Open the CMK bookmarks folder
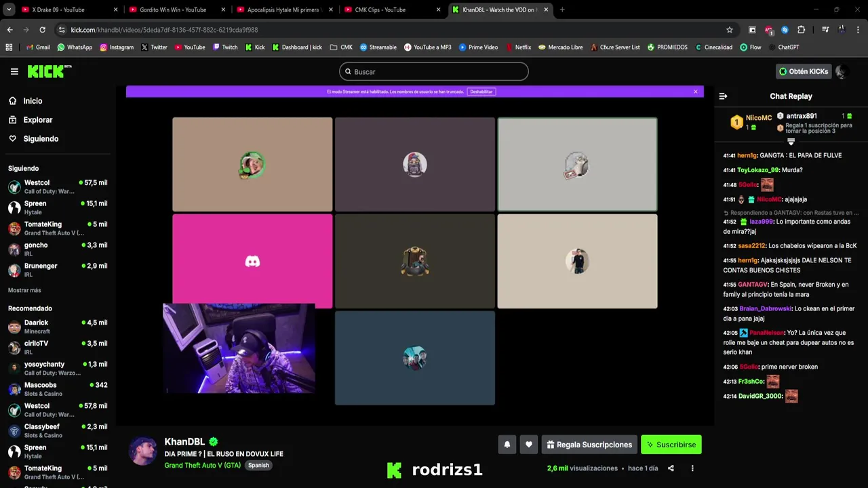The width and height of the screenshot is (868, 488). point(341,47)
